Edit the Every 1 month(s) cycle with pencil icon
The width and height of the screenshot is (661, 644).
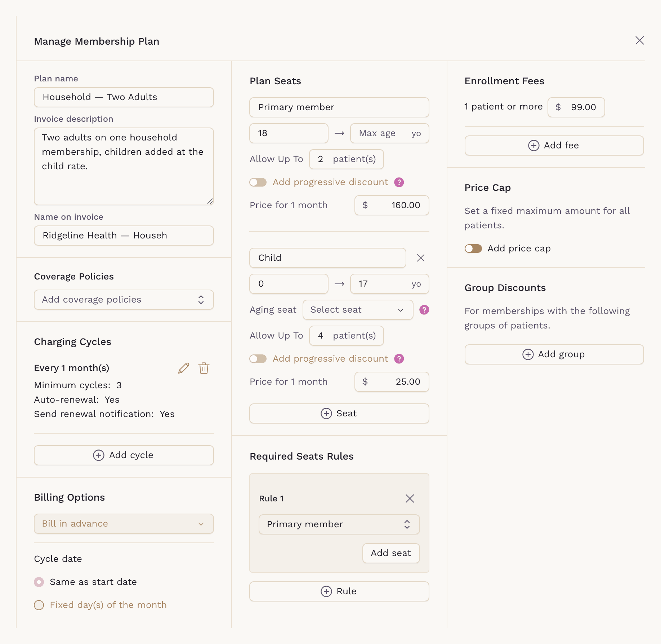(x=184, y=368)
